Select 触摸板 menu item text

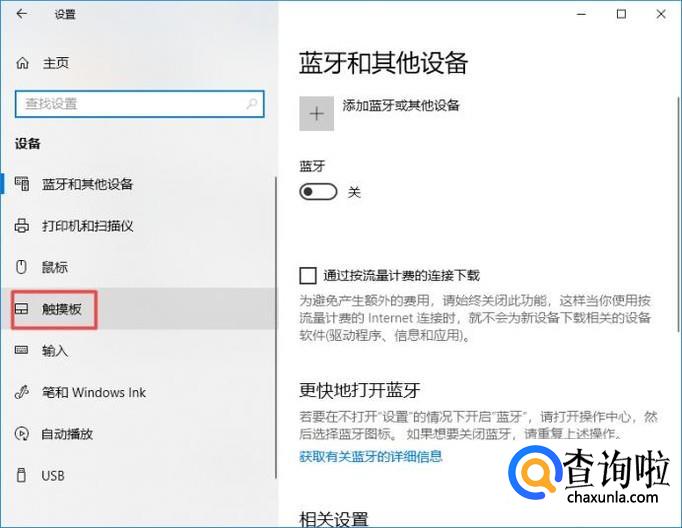[62, 309]
